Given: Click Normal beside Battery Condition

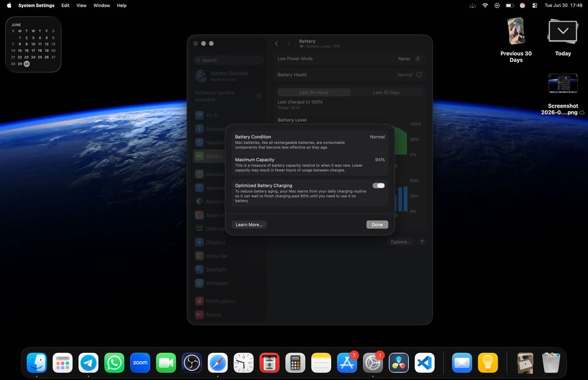Looking at the screenshot, I should click(377, 137).
